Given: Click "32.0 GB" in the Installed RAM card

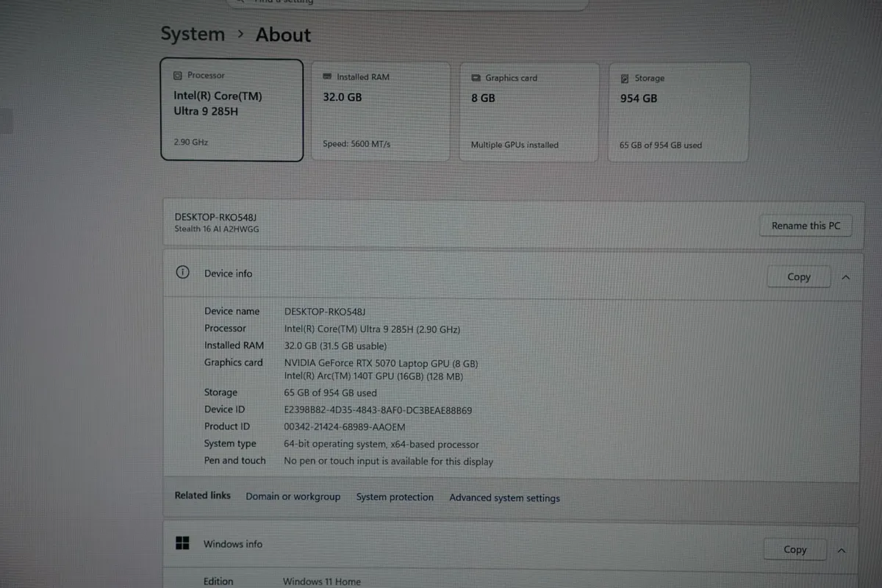Looking at the screenshot, I should (x=343, y=97).
